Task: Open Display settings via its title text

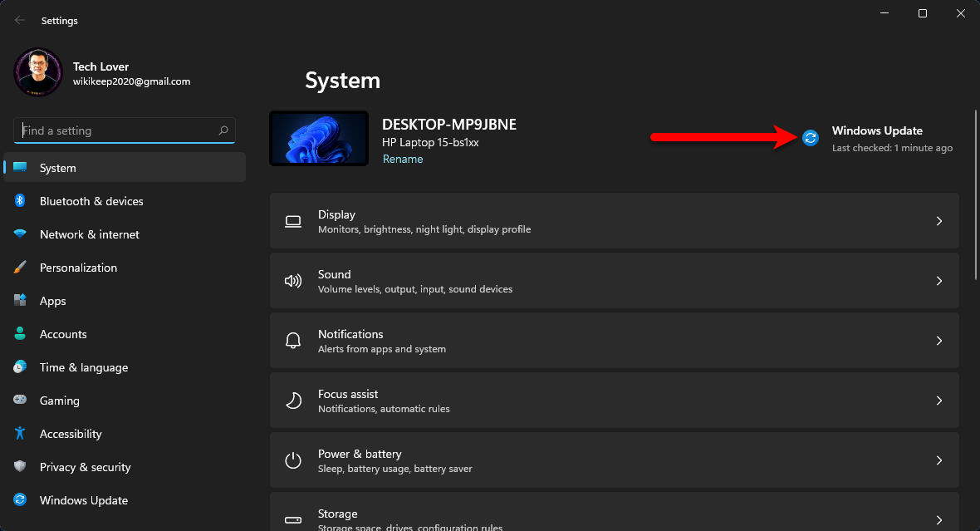Action: [336, 214]
